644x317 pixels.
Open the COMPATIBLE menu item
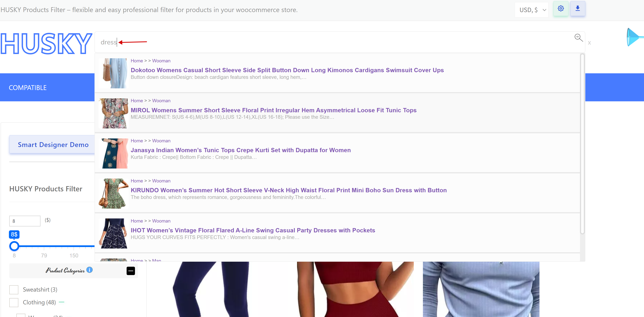28,88
